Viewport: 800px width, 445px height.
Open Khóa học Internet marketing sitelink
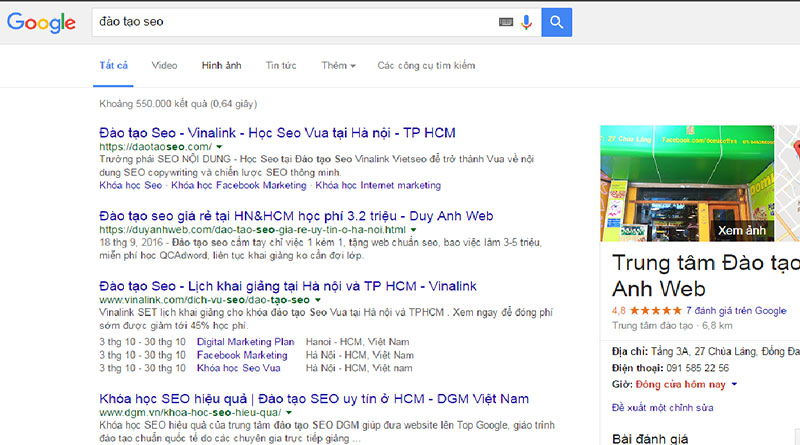[378, 185]
